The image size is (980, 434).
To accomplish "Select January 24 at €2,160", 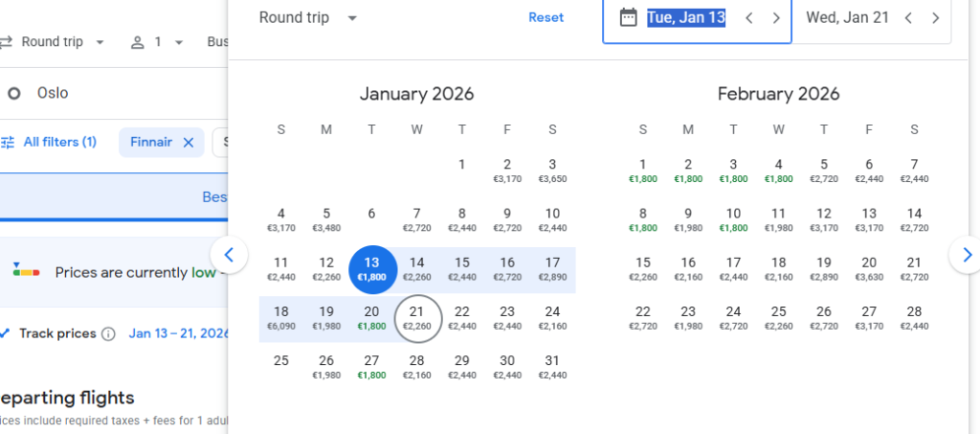I will point(552,318).
